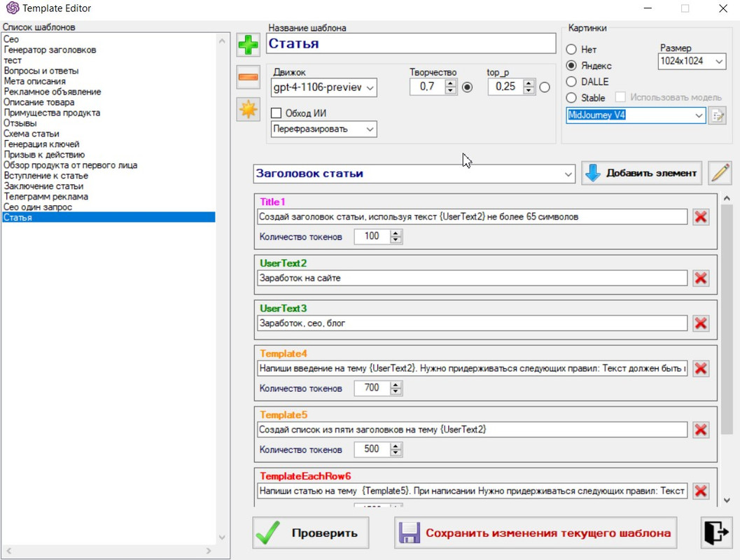Click into the Название шаблона text field
Image resolution: width=740 pixels, height=560 pixels.
click(x=411, y=43)
